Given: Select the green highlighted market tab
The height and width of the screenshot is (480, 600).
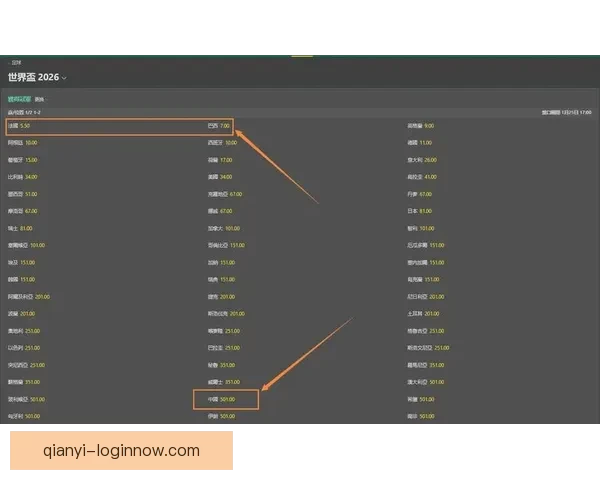Looking at the screenshot, I should [19, 99].
